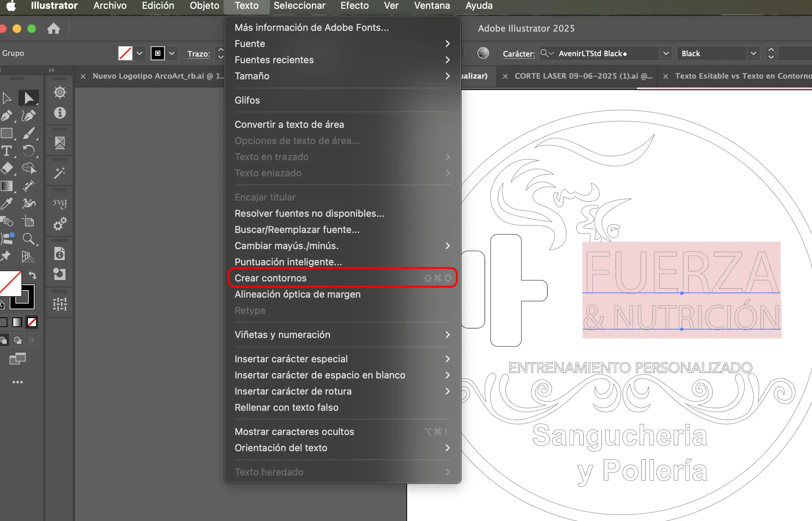Switch to Draw Behind mode
Image resolution: width=812 pixels, height=521 pixels.
point(17,340)
